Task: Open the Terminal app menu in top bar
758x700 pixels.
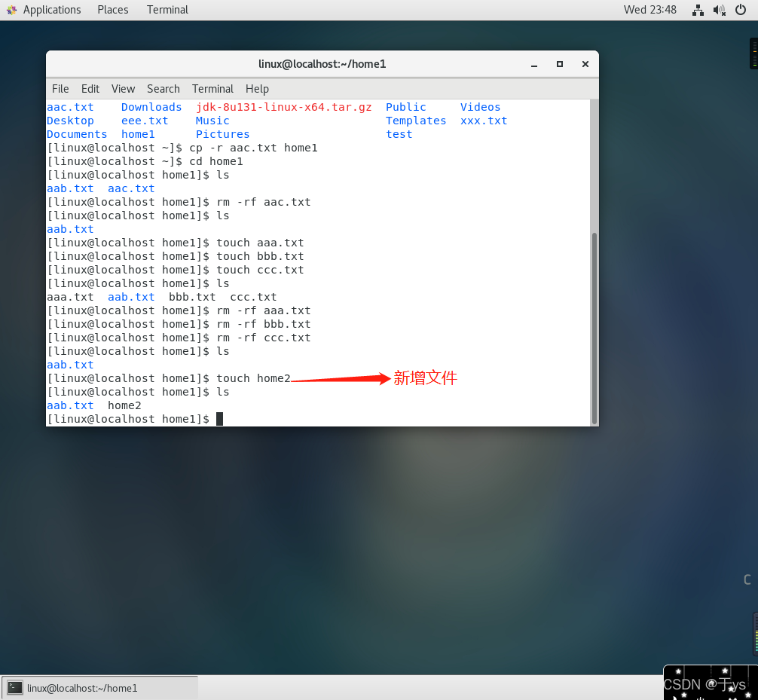Action: click(x=167, y=10)
